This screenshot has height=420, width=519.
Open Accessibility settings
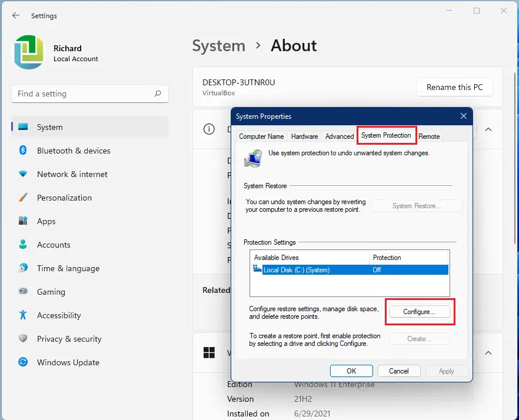tap(89, 315)
